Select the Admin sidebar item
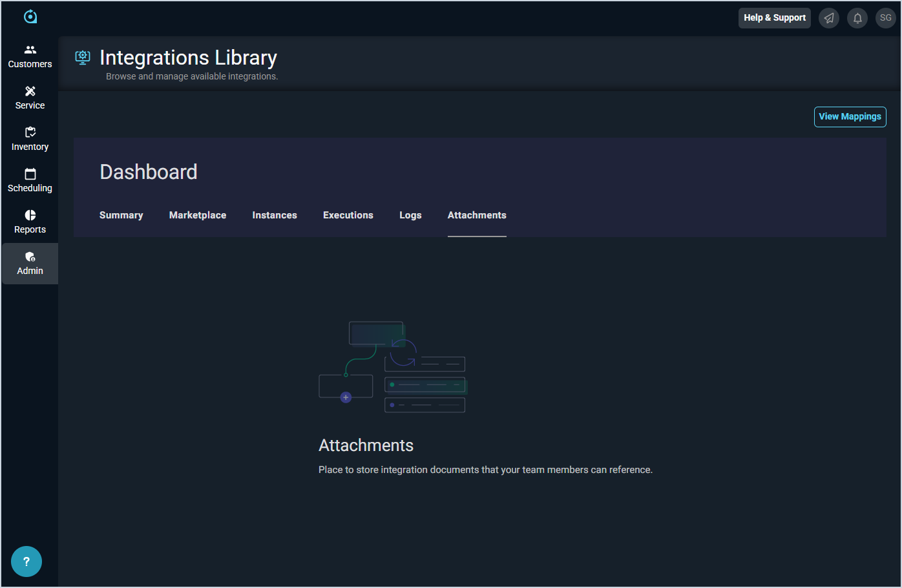 [x=30, y=264]
